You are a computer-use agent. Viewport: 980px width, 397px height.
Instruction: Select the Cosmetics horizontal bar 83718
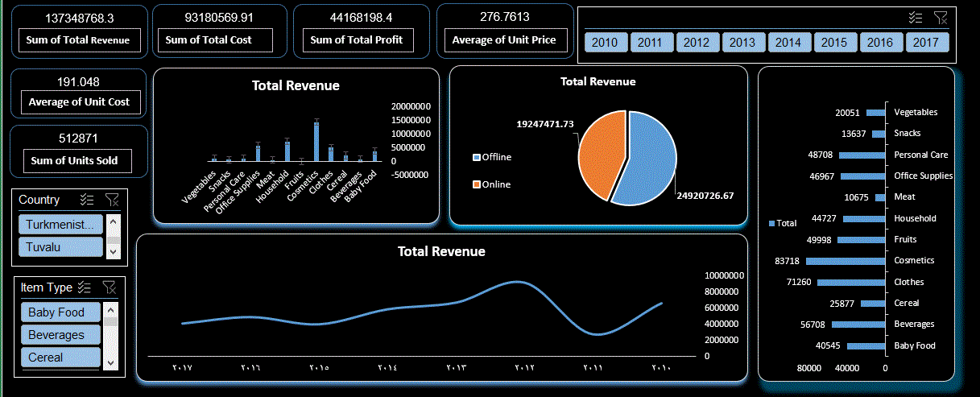(x=846, y=261)
